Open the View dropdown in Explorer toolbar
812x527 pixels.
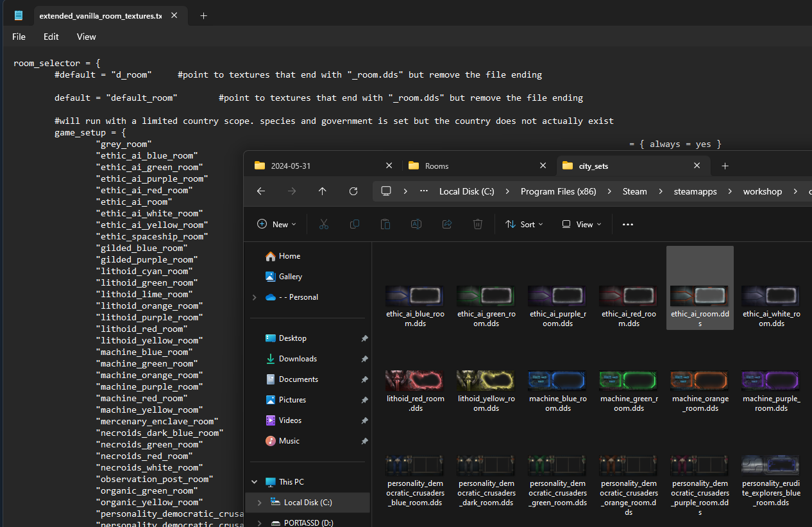(582, 224)
